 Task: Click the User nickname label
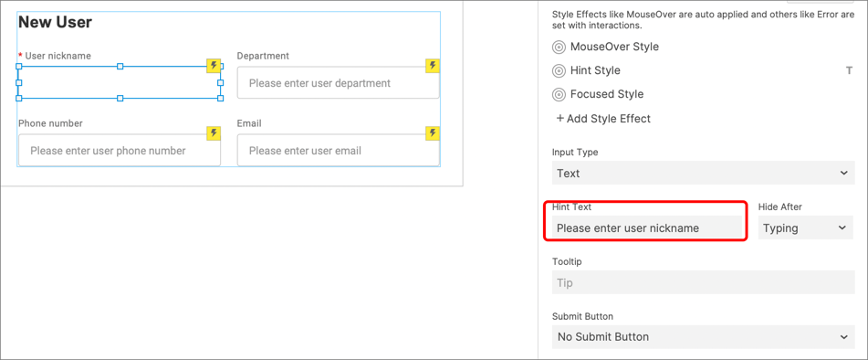[x=58, y=56]
